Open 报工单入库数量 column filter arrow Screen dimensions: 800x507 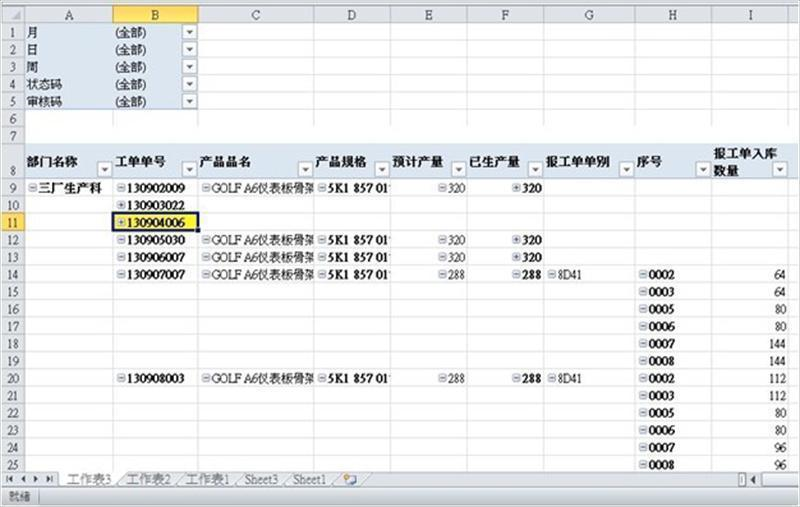[780, 169]
